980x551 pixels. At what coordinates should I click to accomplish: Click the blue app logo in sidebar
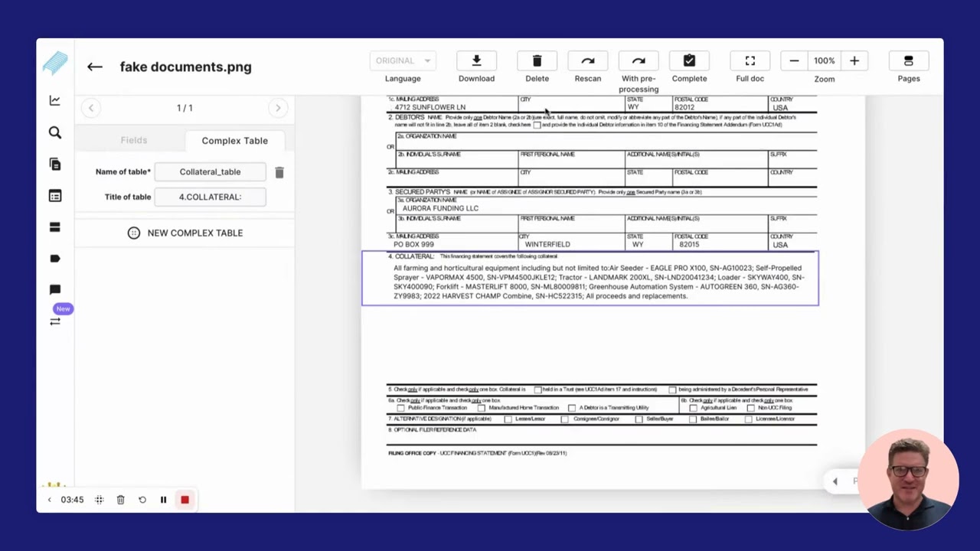point(55,65)
